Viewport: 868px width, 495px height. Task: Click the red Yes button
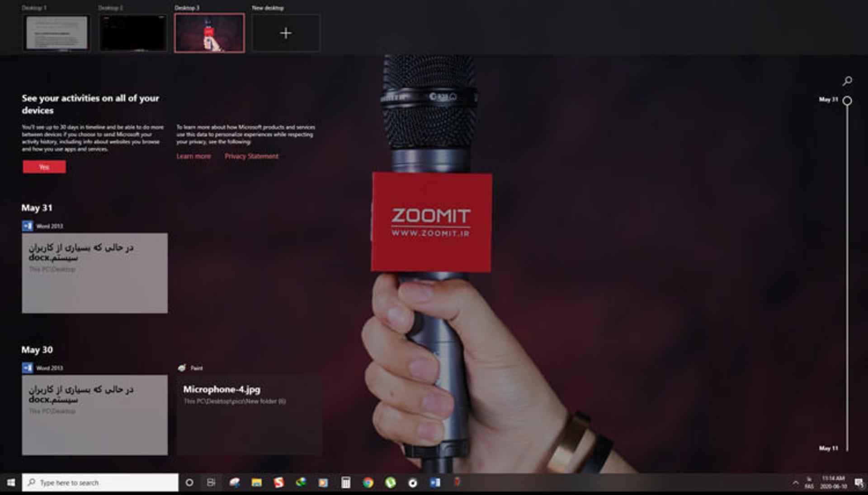(x=44, y=167)
